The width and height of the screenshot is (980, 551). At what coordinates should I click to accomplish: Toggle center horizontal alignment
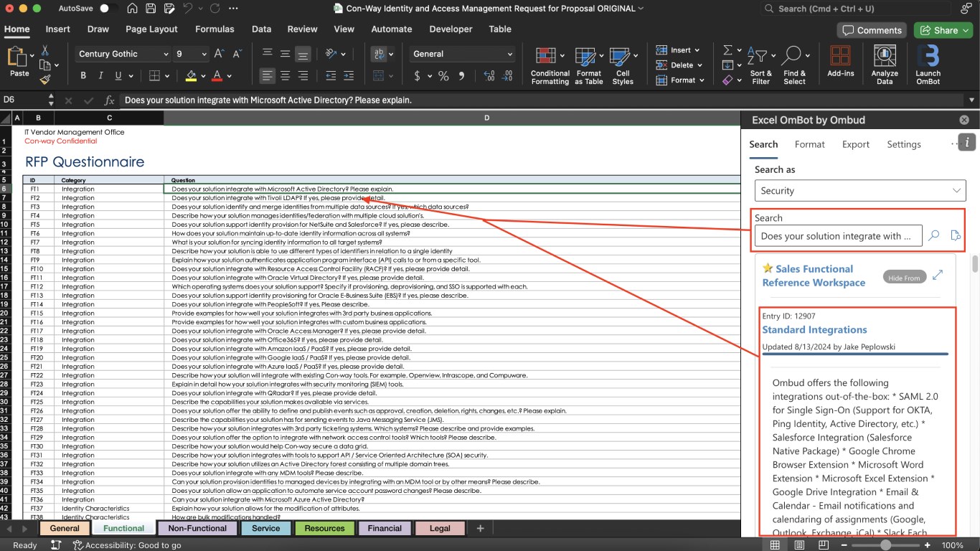tap(285, 76)
